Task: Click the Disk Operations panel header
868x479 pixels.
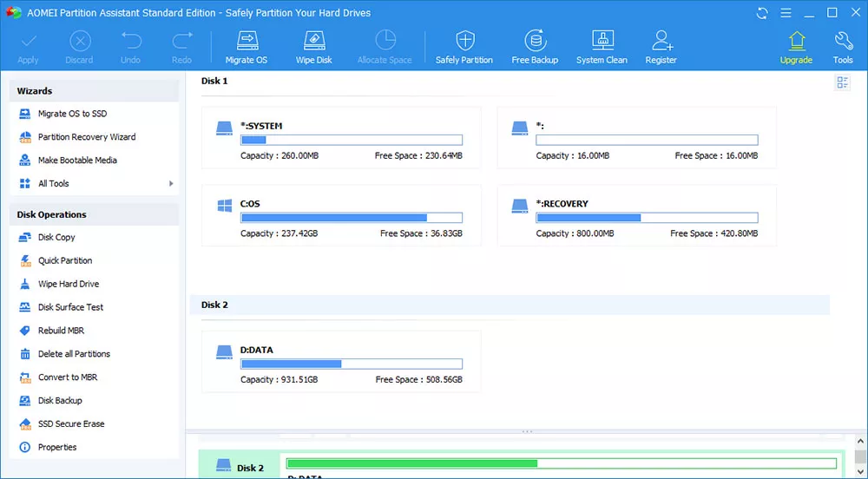Action: coord(94,214)
